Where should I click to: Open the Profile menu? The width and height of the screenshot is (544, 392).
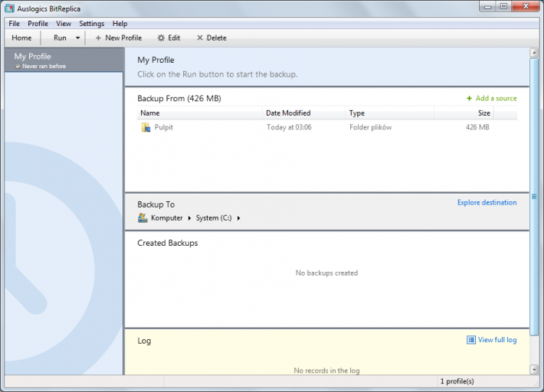pyautogui.click(x=38, y=24)
